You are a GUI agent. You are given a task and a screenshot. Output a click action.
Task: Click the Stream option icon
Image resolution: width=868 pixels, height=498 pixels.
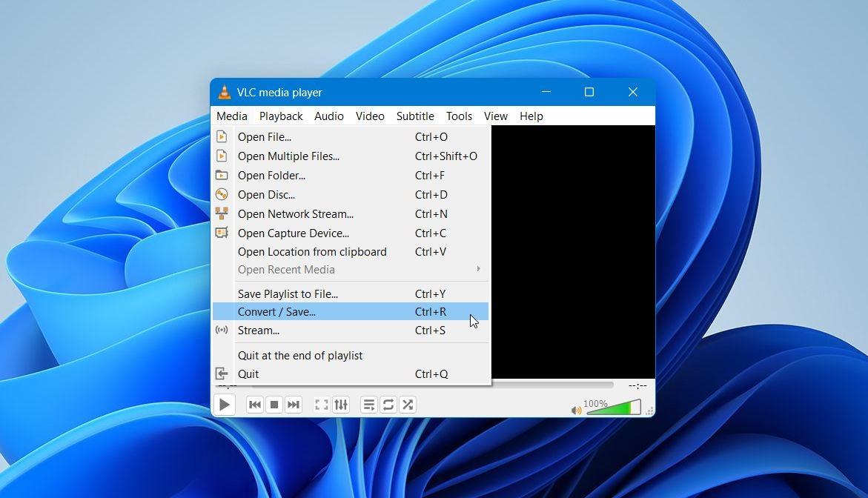222,331
